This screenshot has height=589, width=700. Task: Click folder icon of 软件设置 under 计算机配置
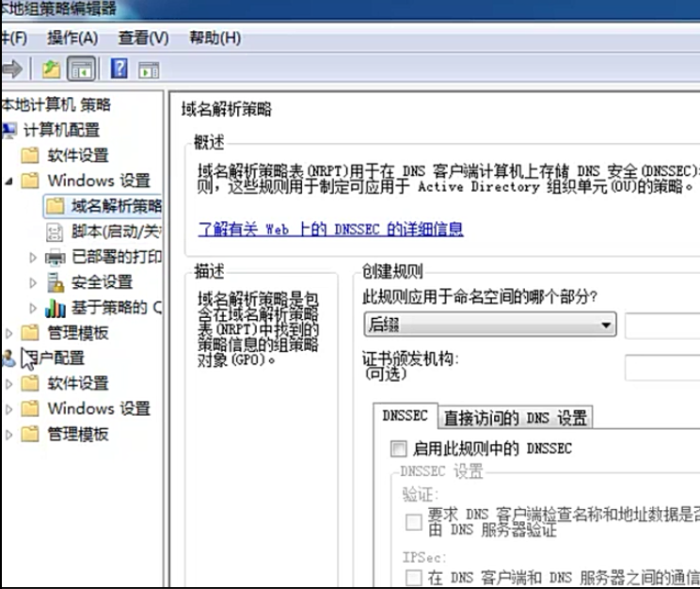point(30,155)
